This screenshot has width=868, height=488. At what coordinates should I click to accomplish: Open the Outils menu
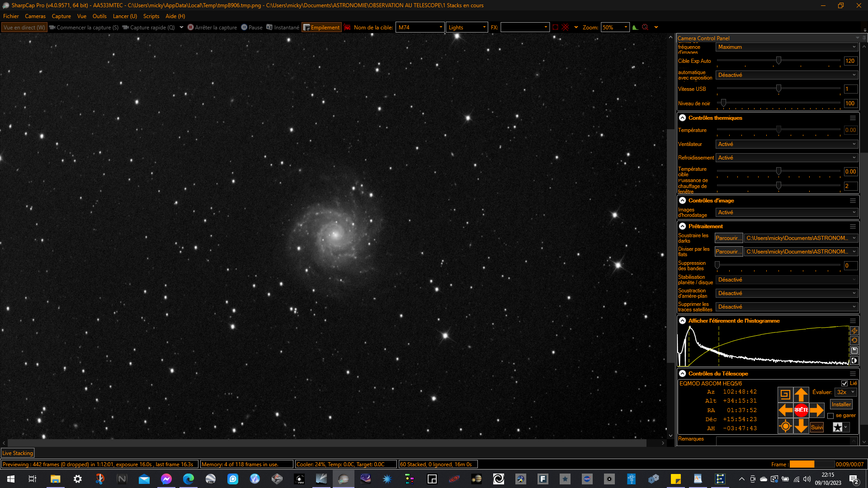99,16
